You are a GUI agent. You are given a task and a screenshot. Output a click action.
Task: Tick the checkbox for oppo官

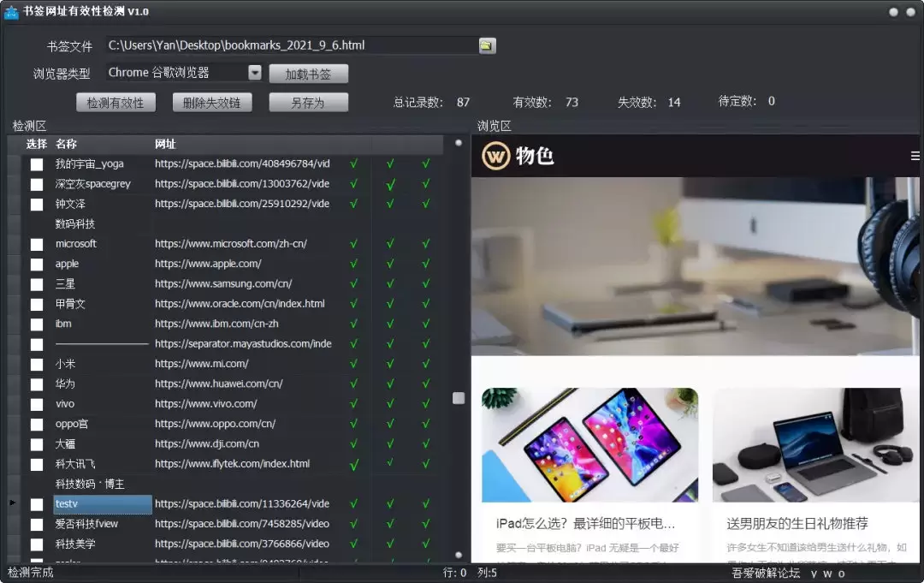coord(37,425)
